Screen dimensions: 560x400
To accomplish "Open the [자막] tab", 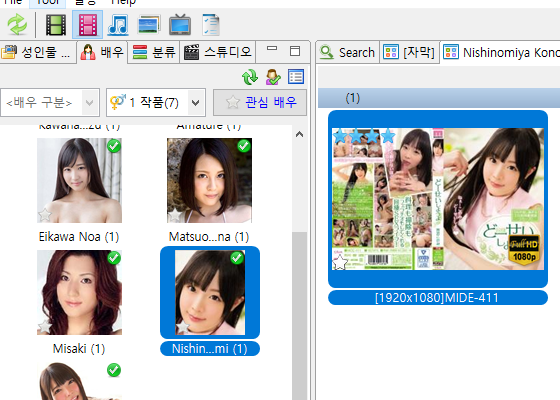I will coord(409,52).
